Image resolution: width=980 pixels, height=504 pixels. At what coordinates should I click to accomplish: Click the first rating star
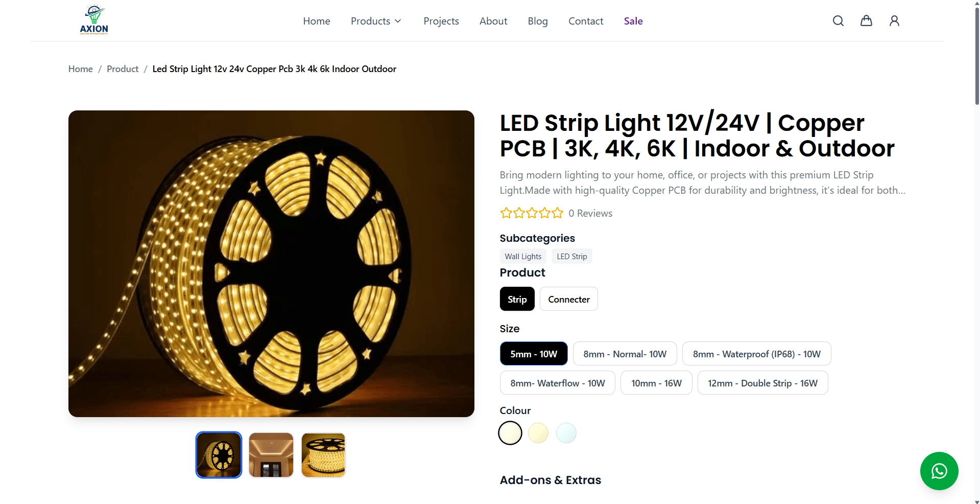[x=506, y=213]
